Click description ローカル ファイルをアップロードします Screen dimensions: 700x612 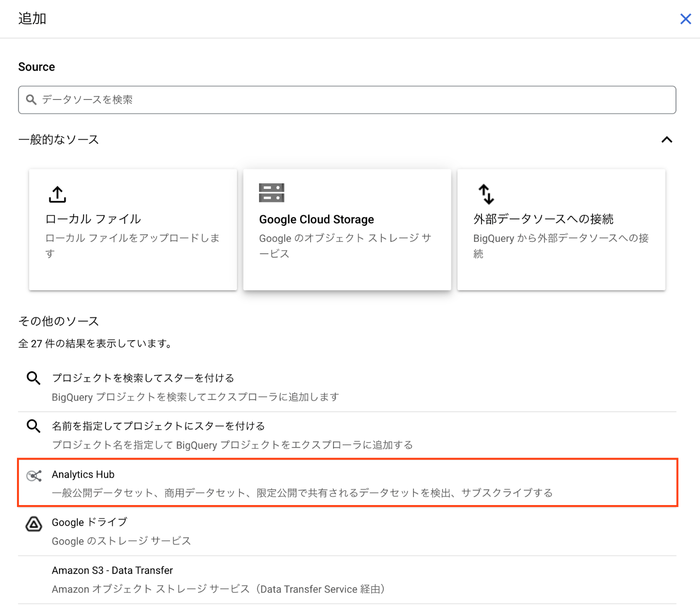(132, 246)
